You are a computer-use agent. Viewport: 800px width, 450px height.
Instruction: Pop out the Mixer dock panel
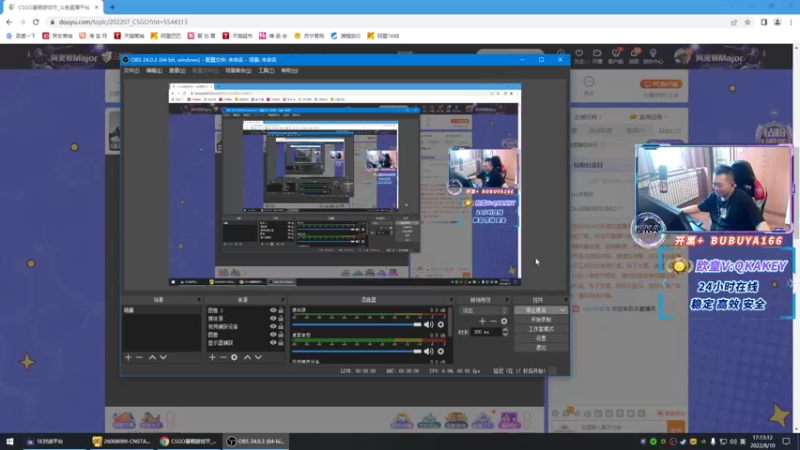(x=451, y=300)
